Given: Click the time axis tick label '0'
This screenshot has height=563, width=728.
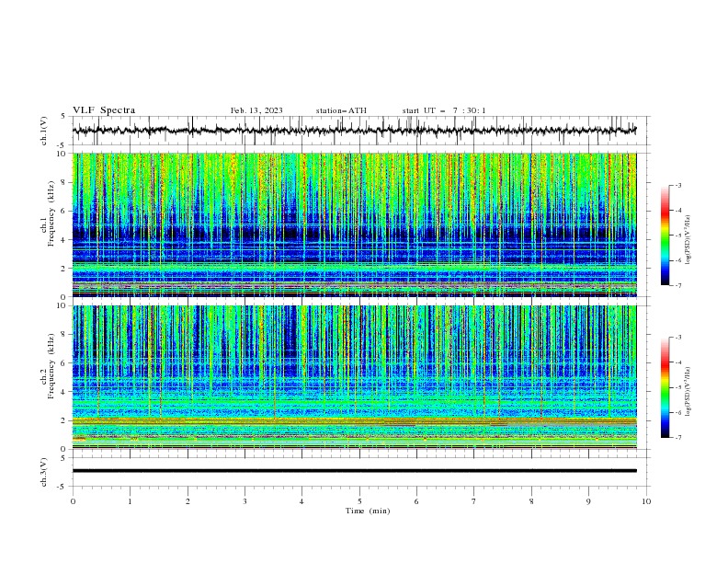Looking at the screenshot, I should pos(73,501).
